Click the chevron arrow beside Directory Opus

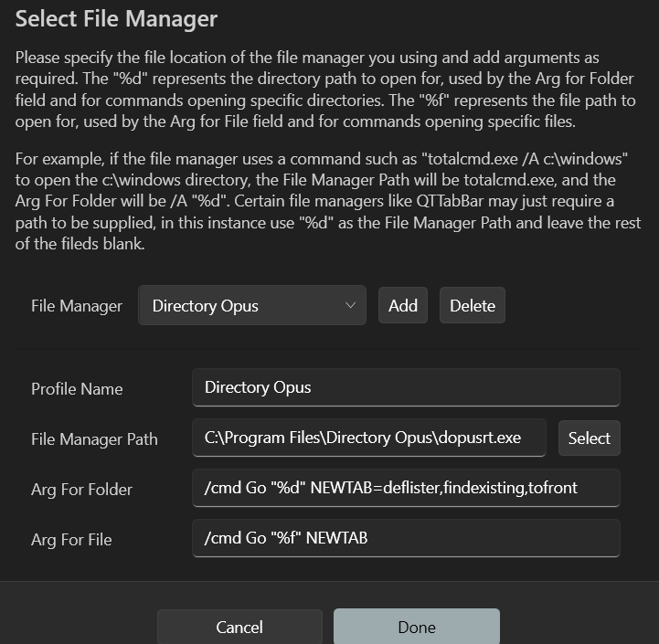350,305
